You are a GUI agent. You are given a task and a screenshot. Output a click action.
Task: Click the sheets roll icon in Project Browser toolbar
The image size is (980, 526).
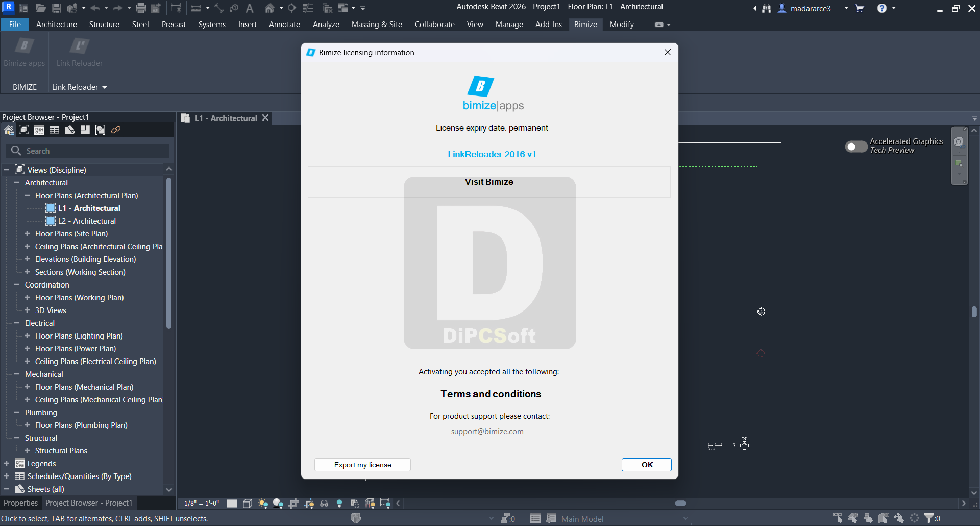pos(69,130)
